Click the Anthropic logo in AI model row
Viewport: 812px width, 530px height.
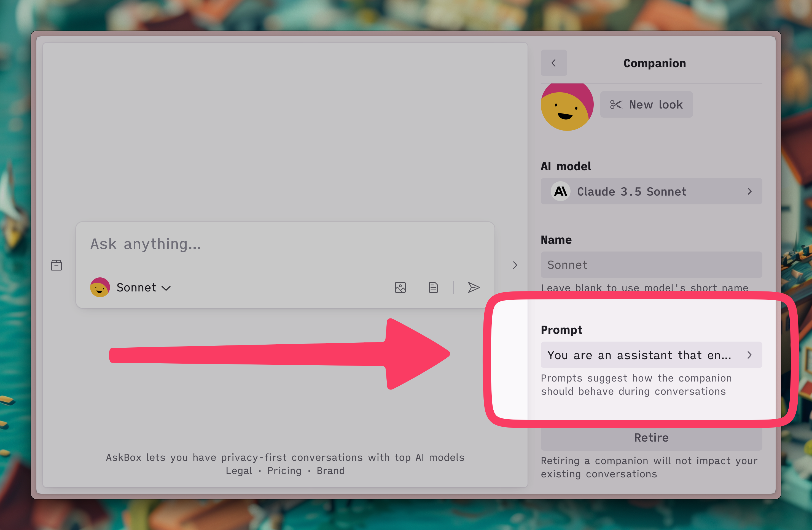coord(561,191)
